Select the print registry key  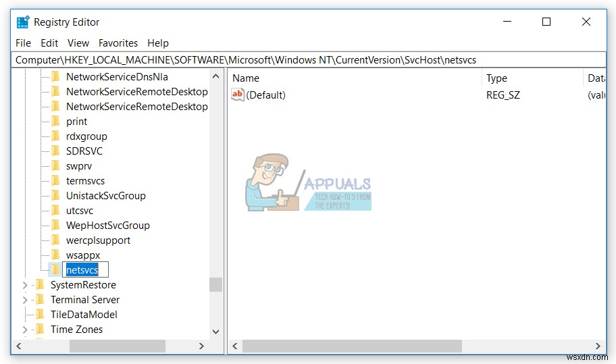pos(76,122)
